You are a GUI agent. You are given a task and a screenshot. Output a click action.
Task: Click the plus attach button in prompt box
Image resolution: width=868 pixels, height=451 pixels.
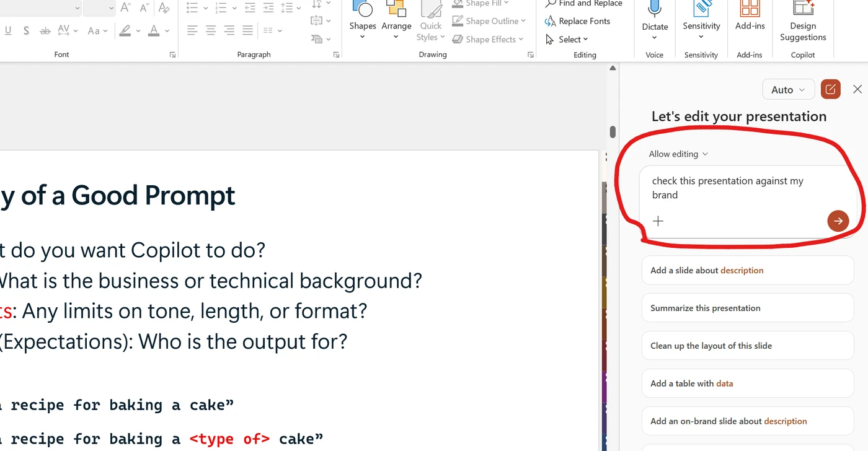(x=658, y=221)
